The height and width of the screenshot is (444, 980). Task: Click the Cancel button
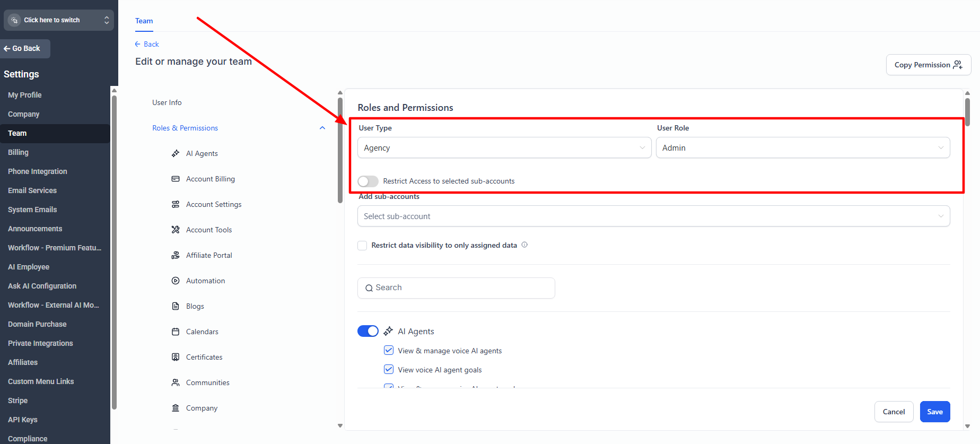click(894, 412)
